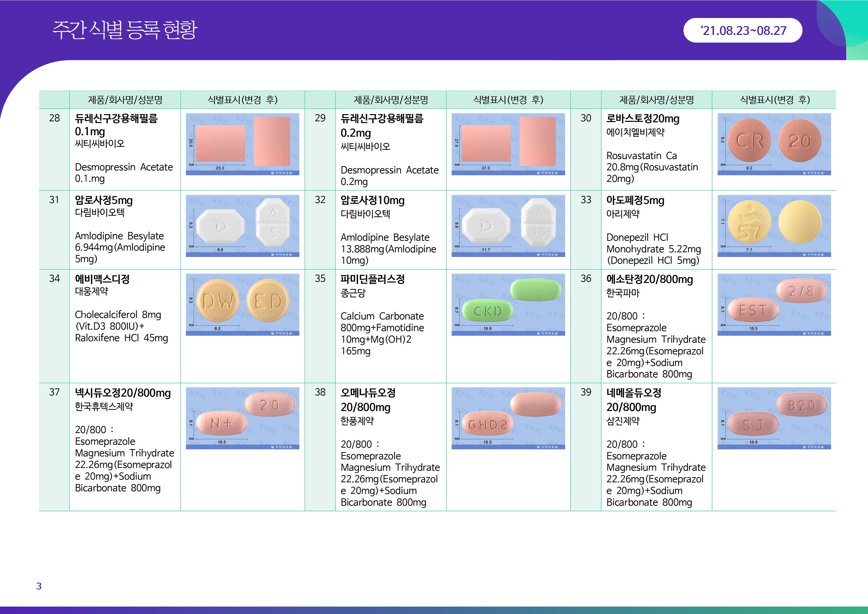Click the Duresin 0.1mg film image
This screenshot has width=868, height=614.
tap(242, 144)
